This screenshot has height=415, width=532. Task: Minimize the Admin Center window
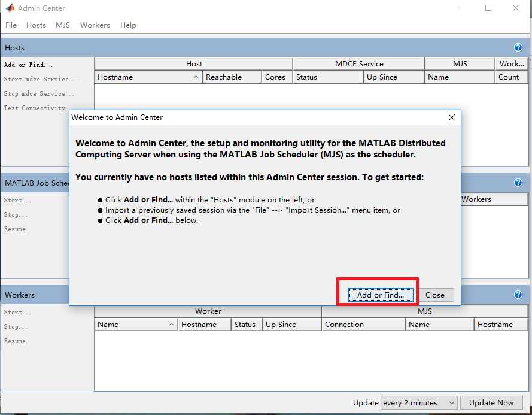point(461,8)
